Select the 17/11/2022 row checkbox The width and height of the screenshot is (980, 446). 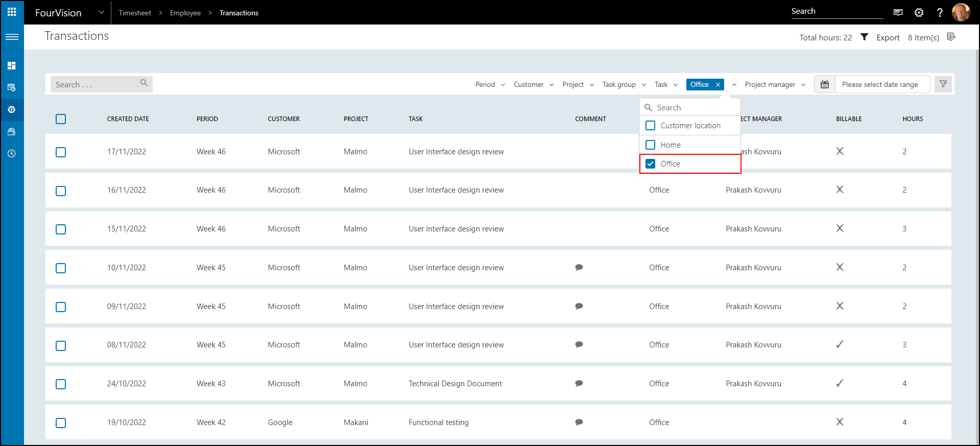(x=61, y=152)
